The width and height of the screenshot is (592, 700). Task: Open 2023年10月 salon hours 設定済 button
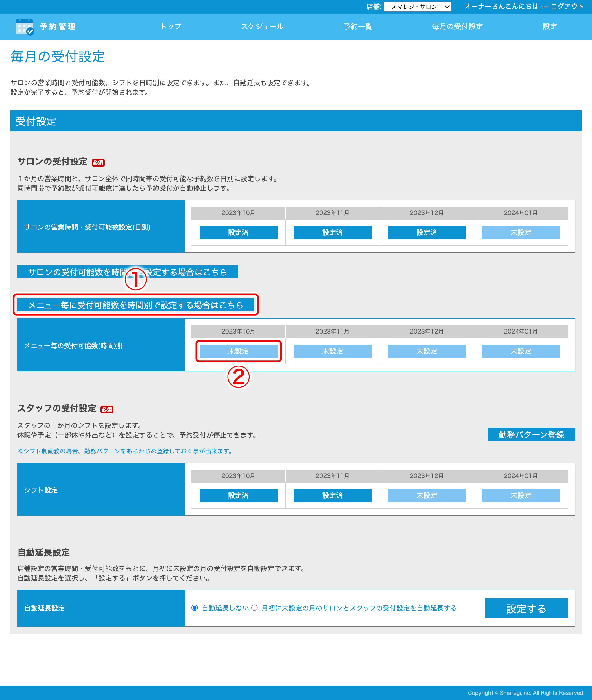point(238,232)
